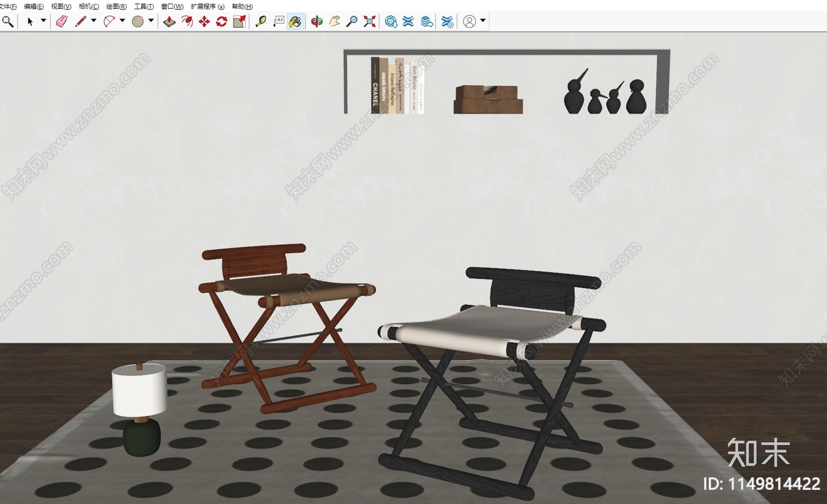Toggle the Paint Bucket tool
Image resolution: width=827 pixels, height=504 pixels.
pos(296,22)
